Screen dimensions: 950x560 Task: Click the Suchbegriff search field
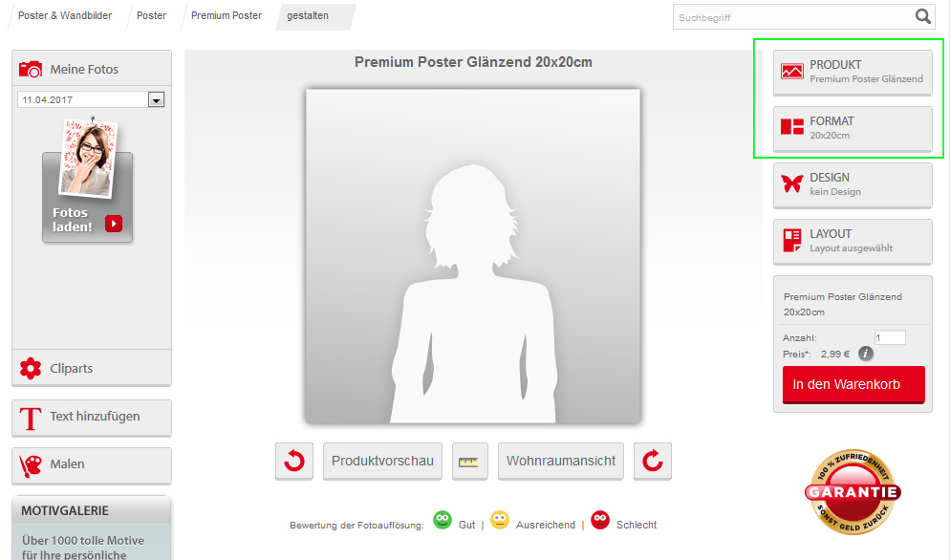[793, 17]
